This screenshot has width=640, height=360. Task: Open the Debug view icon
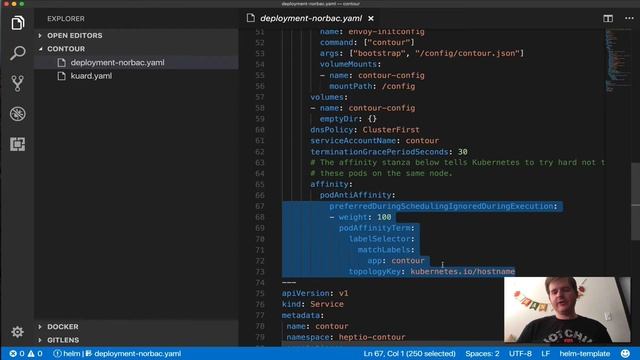pos(18,114)
